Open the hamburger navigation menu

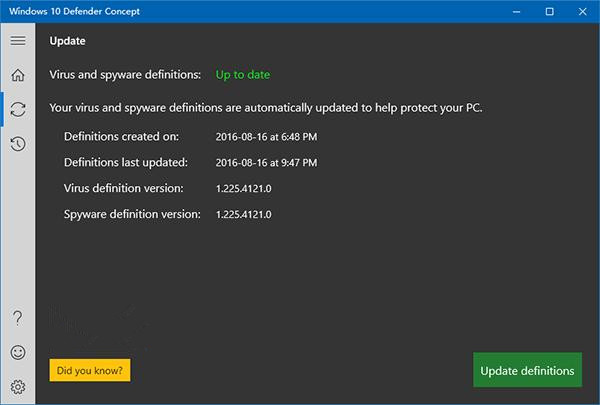(x=18, y=41)
